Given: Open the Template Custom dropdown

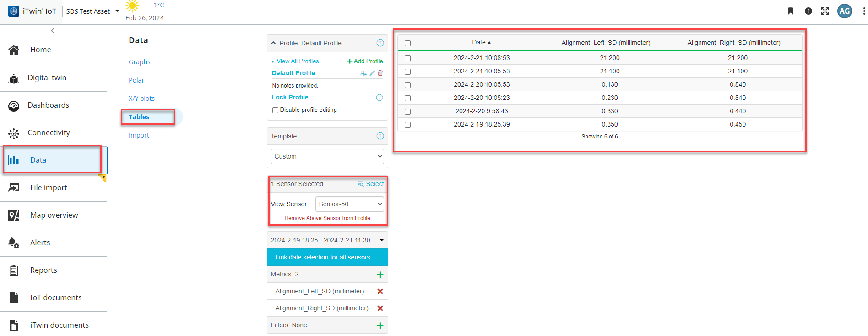Looking at the screenshot, I should click(x=327, y=156).
